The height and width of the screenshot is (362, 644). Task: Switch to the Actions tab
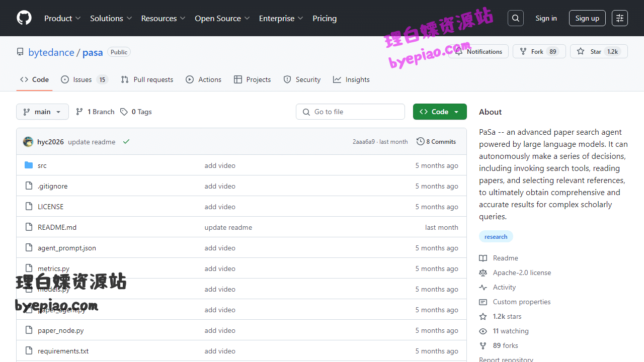[204, 79]
